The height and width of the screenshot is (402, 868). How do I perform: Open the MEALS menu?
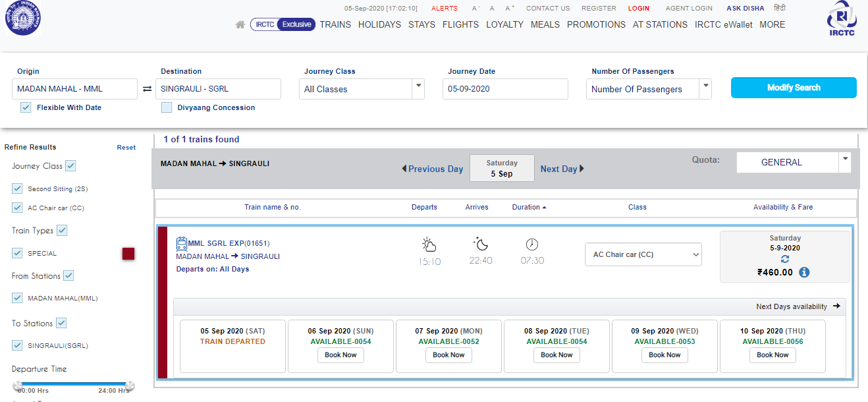[545, 24]
